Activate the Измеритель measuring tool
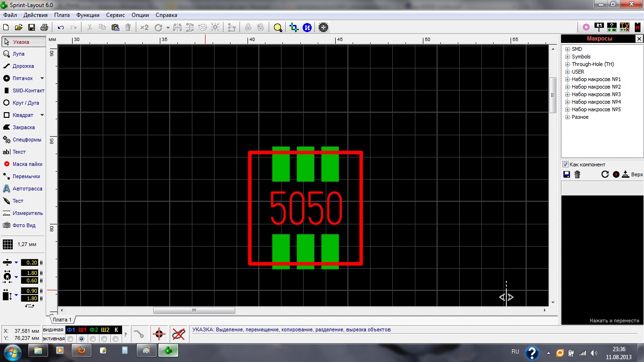 point(23,213)
